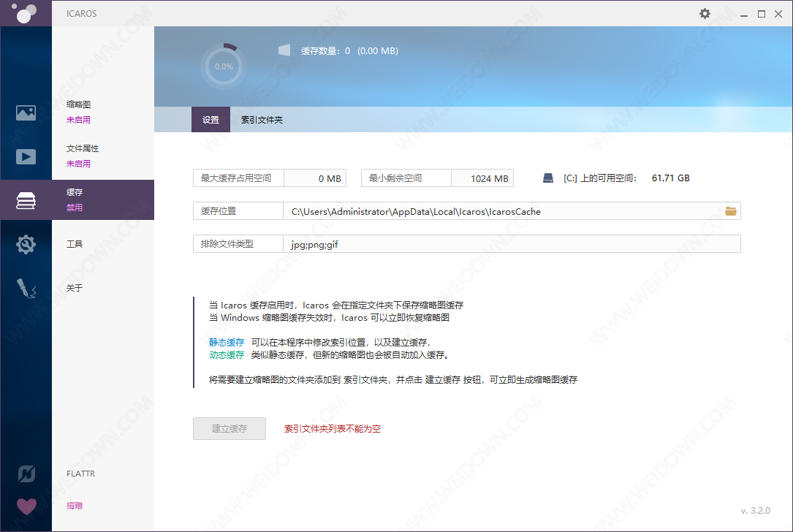The height and width of the screenshot is (532, 793).
Task: Minimize the Icaros window
Action: [744, 14]
